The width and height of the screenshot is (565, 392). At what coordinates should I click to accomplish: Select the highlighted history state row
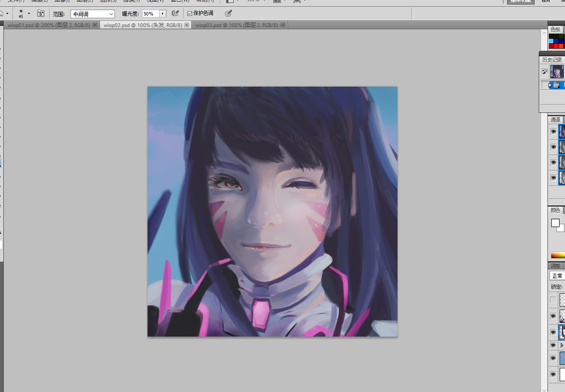[557, 86]
